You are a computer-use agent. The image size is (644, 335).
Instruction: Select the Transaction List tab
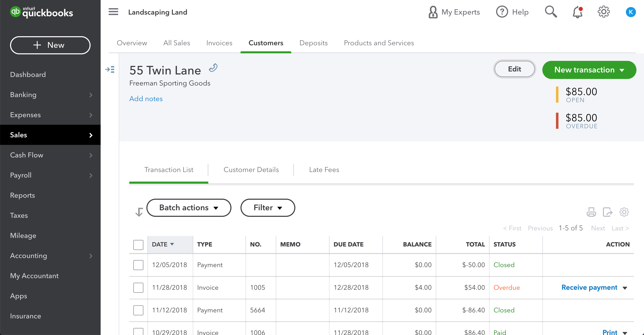pos(169,170)
